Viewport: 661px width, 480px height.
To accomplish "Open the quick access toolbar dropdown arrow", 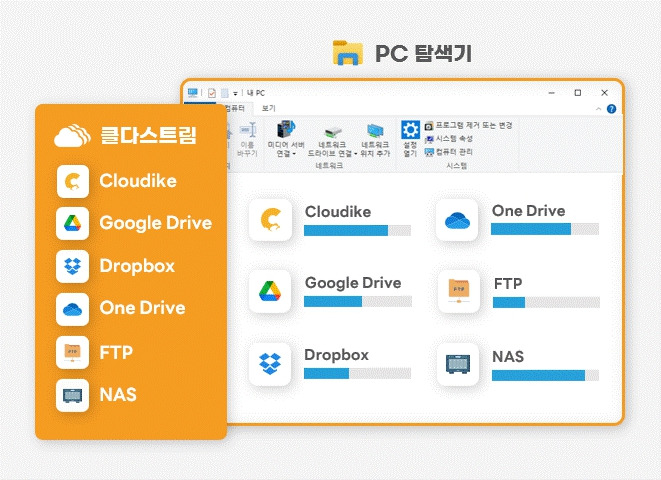I will pos(236,93).
